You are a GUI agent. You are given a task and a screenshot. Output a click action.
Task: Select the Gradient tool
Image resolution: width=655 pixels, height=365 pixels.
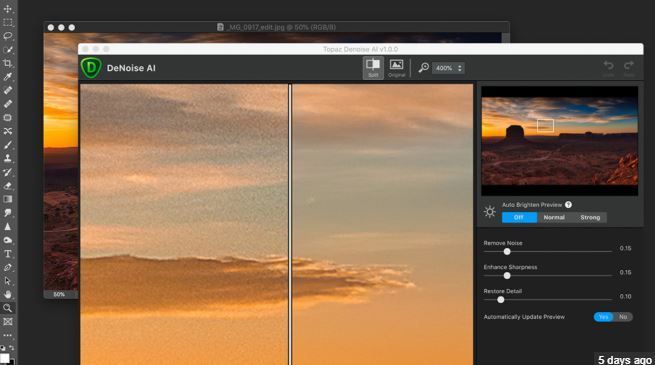pyautogui.click(x=8, y=199)
